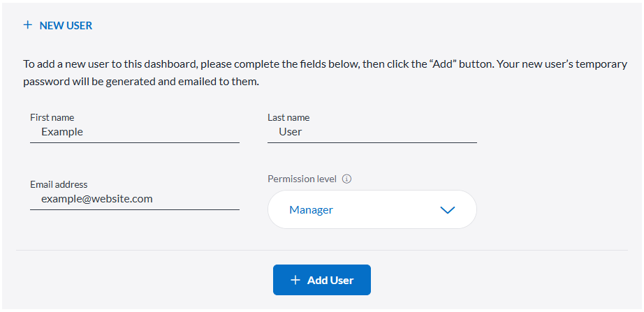Image resolution: width=644 pixels, height=312 pixels.
Task: Click the plus icon beside NEW USER
Action: pyautogui.click(x=28, y=25)
